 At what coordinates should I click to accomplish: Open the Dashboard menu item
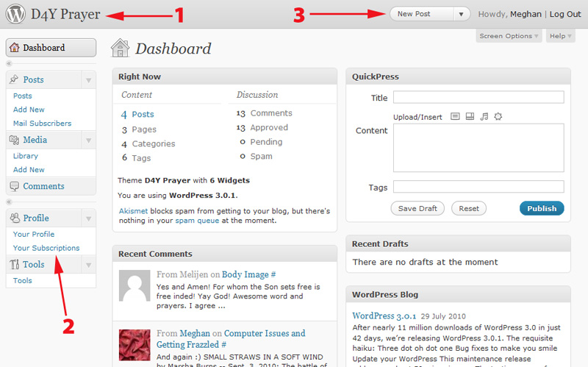click(x=51, y=48)
